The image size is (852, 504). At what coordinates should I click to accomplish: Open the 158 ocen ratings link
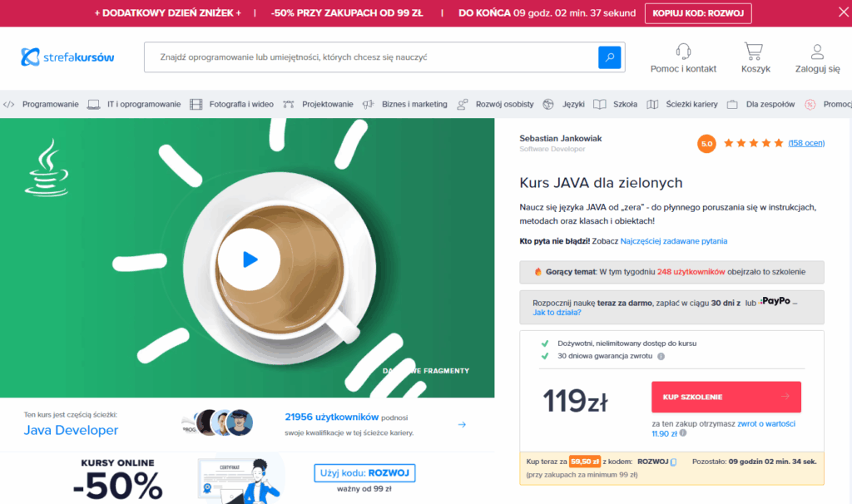pyautogui.click(x=805, y=144)
